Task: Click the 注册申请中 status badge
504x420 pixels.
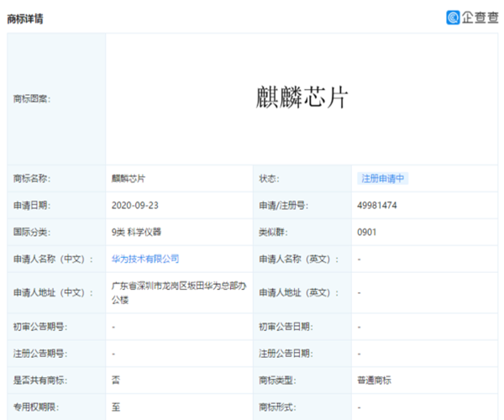Action: [383, 179]
